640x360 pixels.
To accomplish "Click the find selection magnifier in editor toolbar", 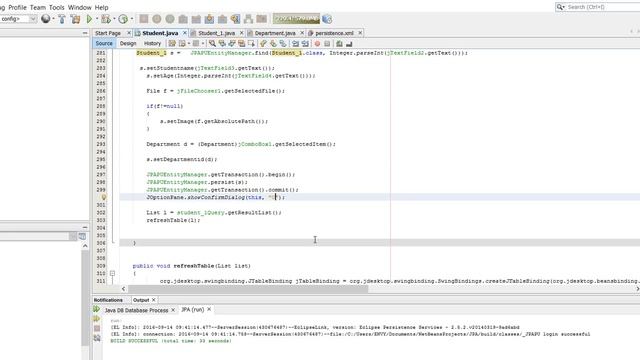I will [x=212, y=43].
